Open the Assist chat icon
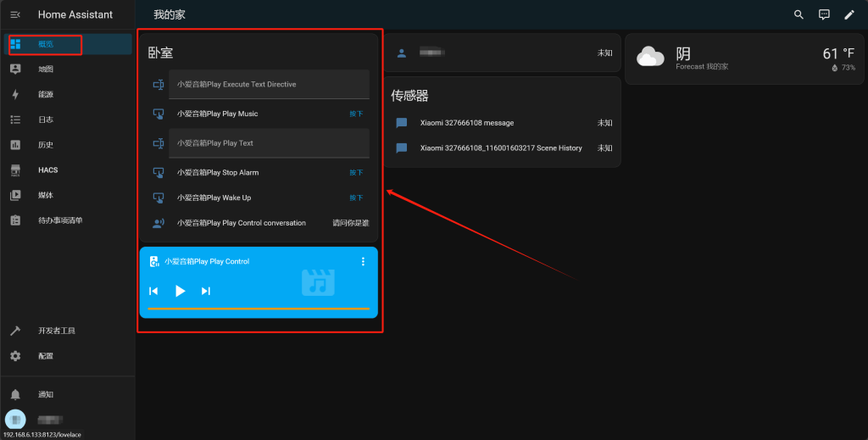Viewport: 868px width, 440px height. point(824,14)
